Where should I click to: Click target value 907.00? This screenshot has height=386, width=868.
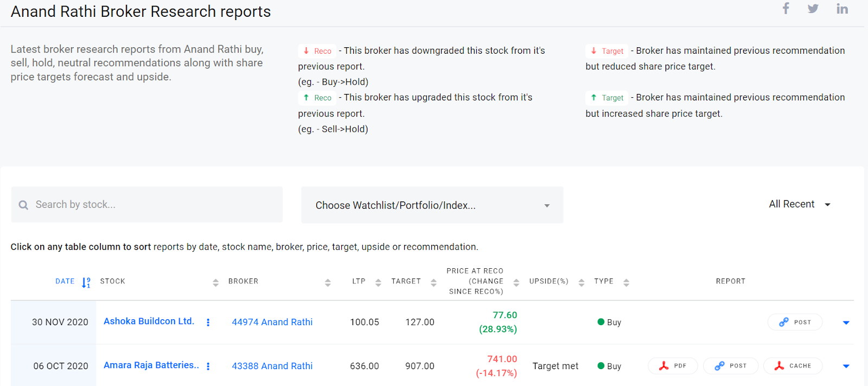[420, 366]
